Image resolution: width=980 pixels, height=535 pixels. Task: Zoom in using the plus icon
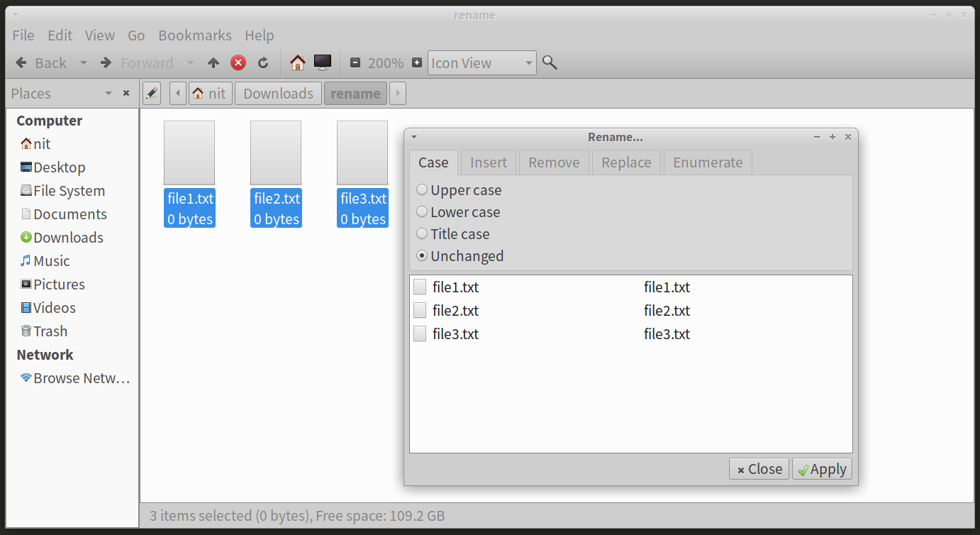pos(416,62)
